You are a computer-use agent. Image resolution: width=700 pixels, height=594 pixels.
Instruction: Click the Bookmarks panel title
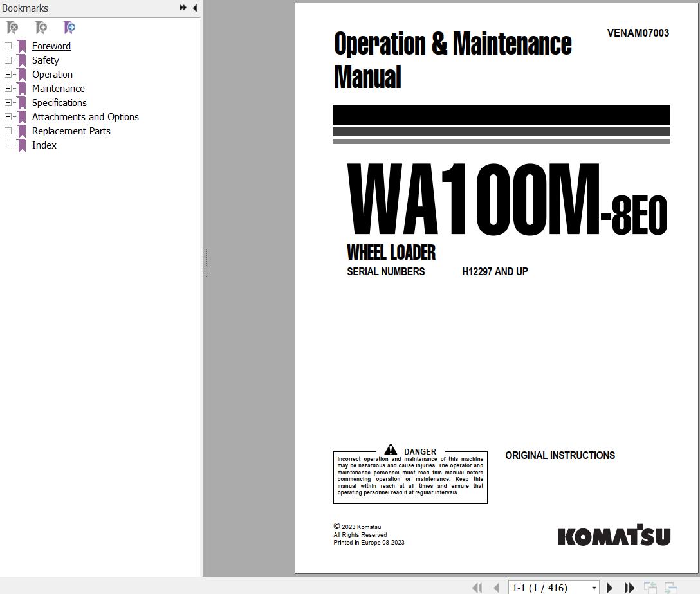point(25,8)
